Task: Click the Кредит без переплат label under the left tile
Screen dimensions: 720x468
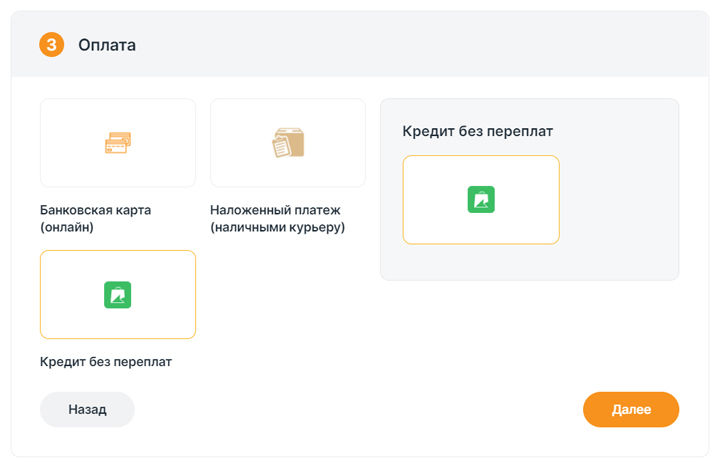Action: pos(106,362)
